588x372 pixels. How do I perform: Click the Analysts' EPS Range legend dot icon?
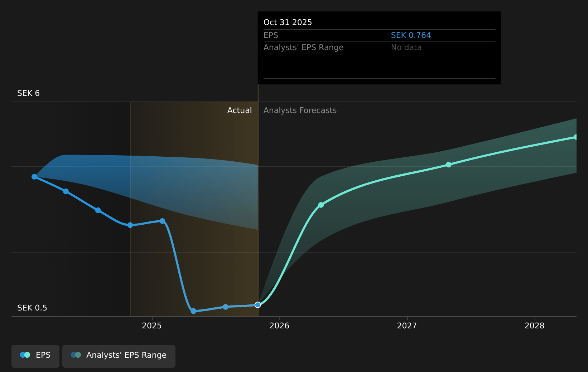pos(76,355)
